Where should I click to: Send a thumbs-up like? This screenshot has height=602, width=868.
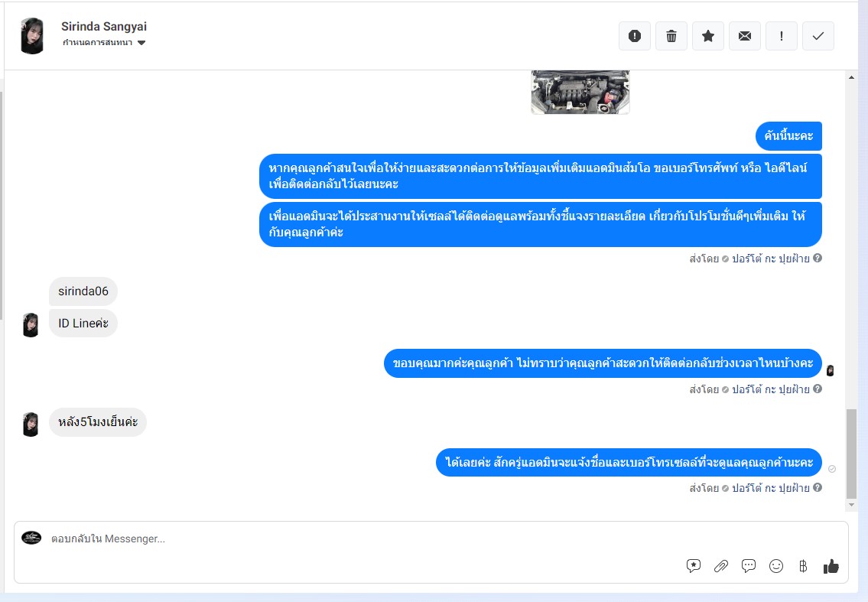click(x=831, y=566)
